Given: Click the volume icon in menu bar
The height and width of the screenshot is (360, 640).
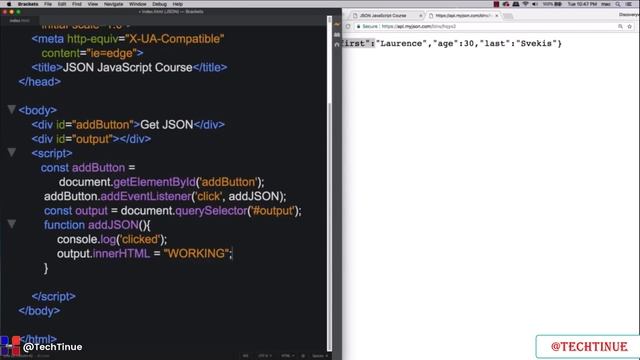Looking at the screenshot, I should (x=535, y=4).
